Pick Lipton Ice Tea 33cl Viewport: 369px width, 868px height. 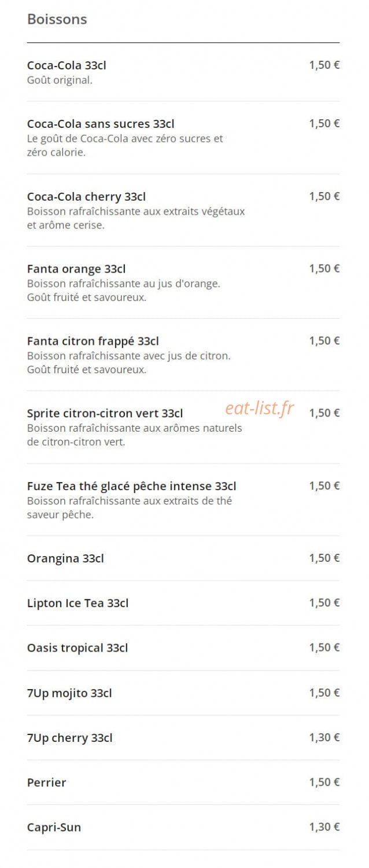tap(183, 603)
